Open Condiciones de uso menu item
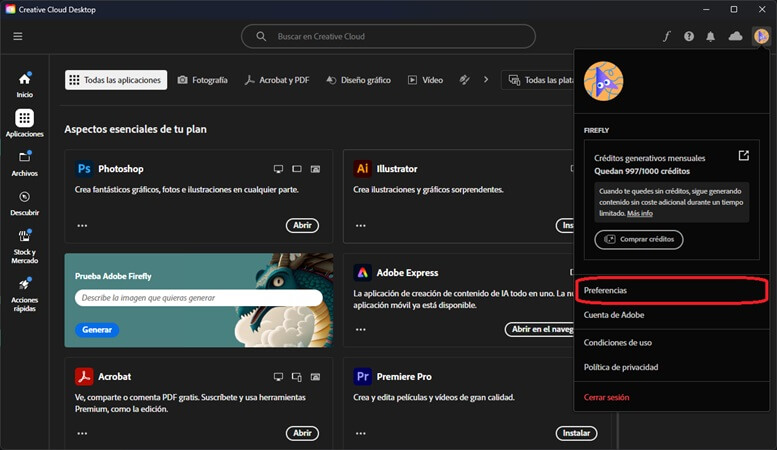777x450 pixels. coord(671,342)
